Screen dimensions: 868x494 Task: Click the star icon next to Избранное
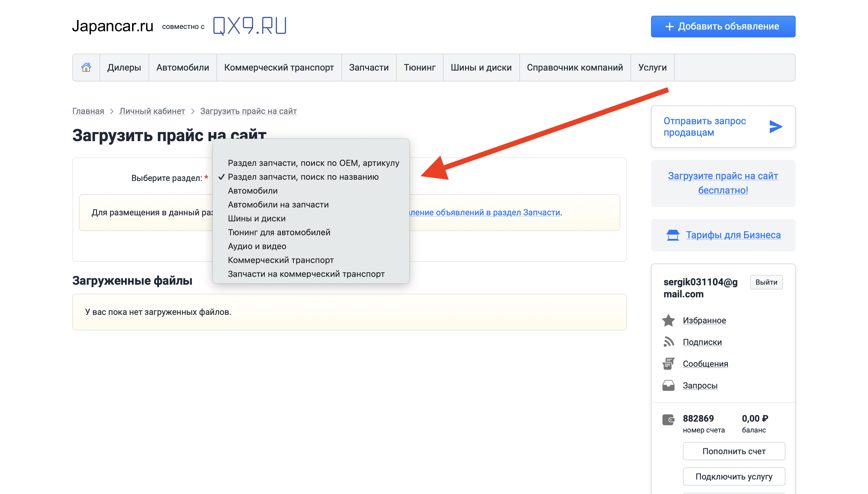pyautogui.click(x=668, y=320)
